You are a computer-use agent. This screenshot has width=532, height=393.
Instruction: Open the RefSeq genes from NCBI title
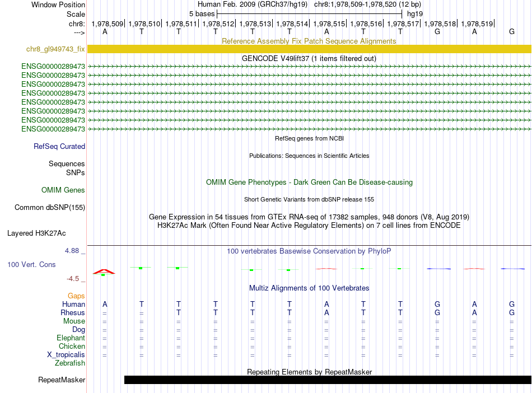pos(309,138)
